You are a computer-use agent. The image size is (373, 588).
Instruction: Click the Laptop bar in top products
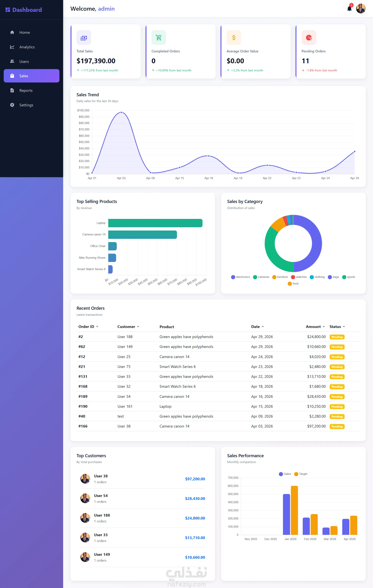155,223
